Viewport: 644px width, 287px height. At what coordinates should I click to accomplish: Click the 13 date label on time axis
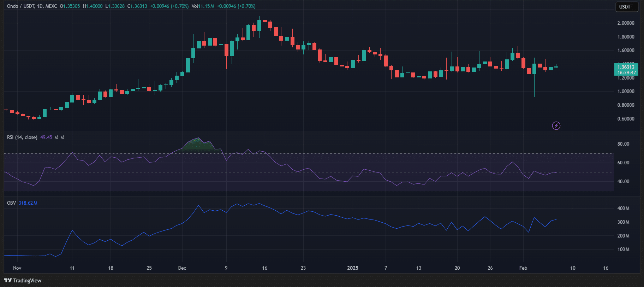418,268
